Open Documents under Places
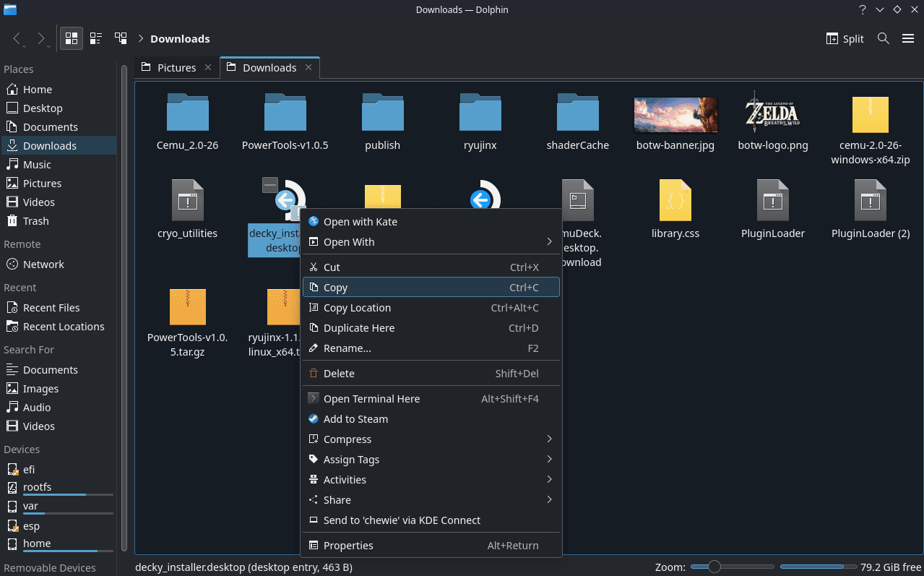 pos(59,127)
